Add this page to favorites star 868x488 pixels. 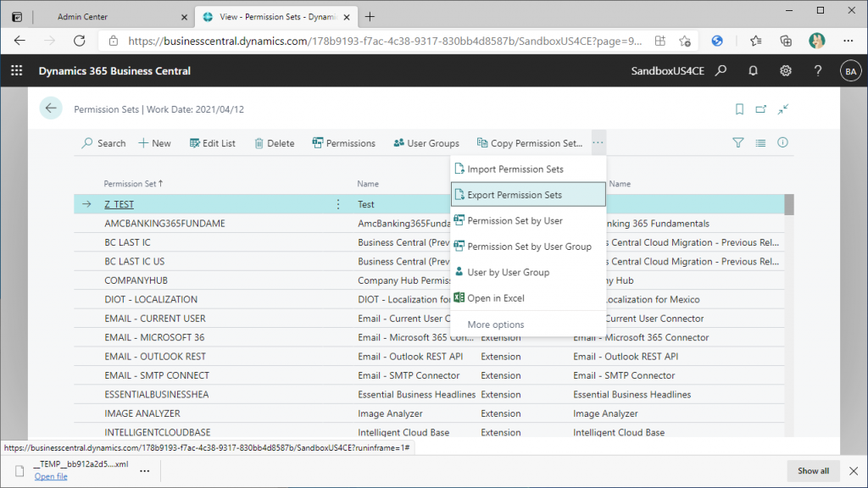point(685,41)
